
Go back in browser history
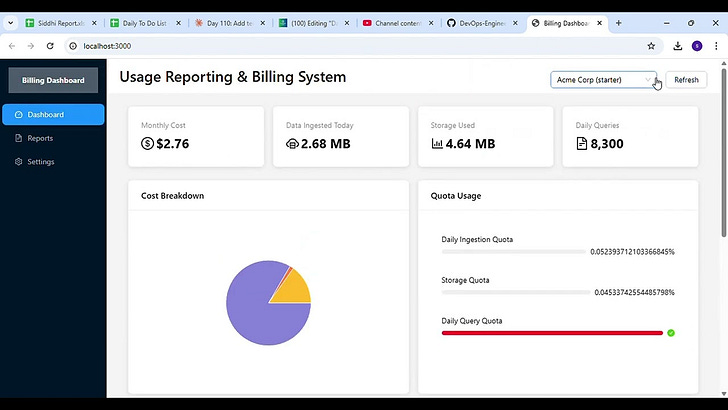[12, 46]
